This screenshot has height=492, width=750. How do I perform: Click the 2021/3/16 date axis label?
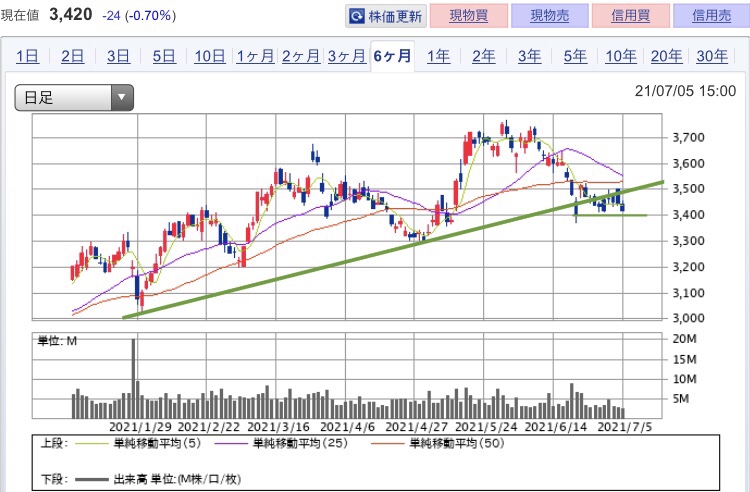point(278,427)
